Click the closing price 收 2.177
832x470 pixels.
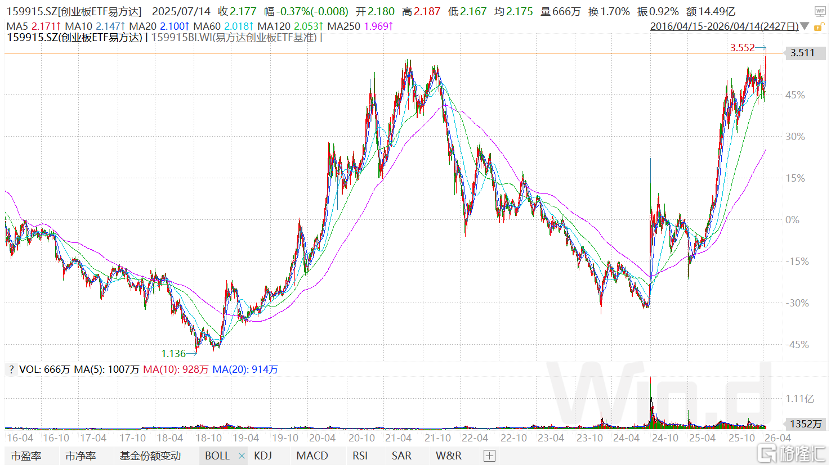pyautogui.click(x=237, y=11)
